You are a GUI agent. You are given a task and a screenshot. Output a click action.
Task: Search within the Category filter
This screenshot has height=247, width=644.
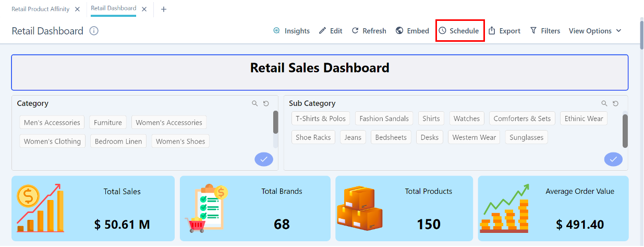[255, 103]
